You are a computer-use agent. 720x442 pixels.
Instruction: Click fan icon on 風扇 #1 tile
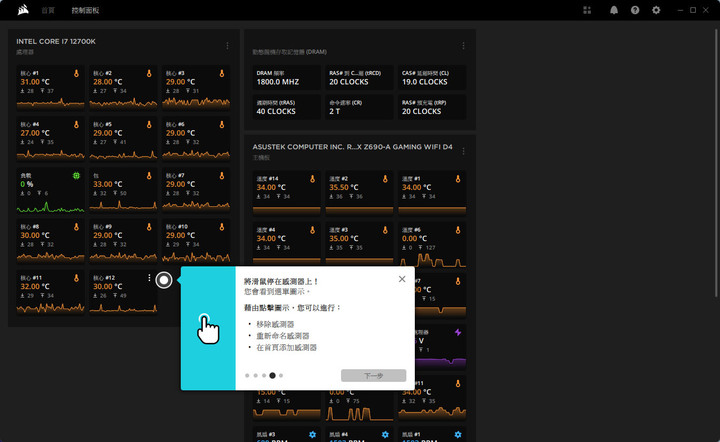(458, 434)
